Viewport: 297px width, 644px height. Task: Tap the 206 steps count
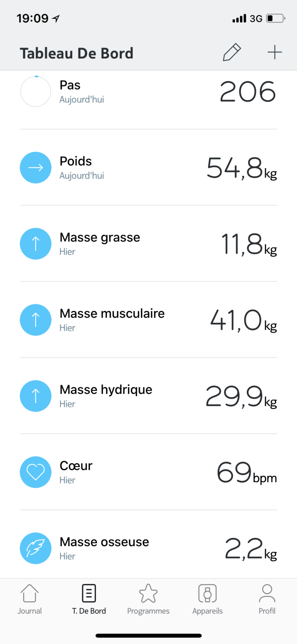click(248, 91)
